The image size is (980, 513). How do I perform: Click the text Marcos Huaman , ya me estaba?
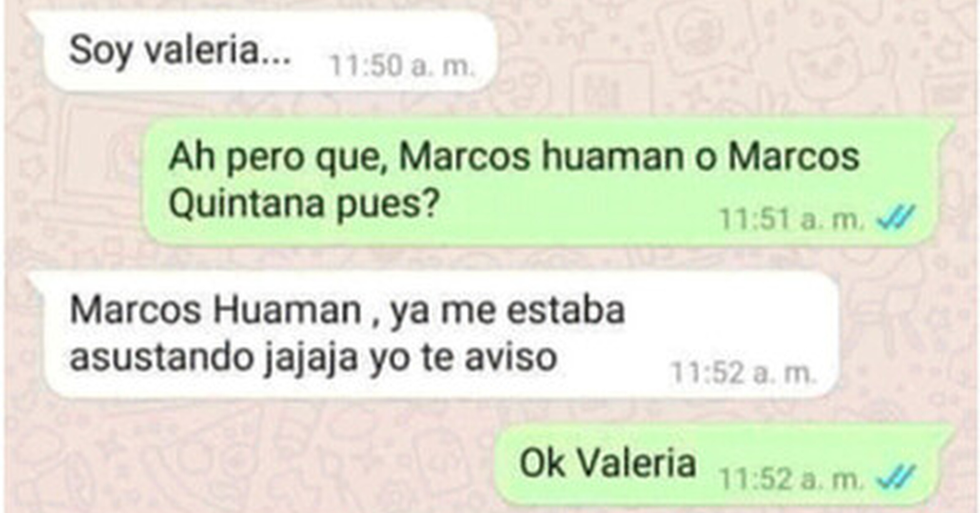347,311
